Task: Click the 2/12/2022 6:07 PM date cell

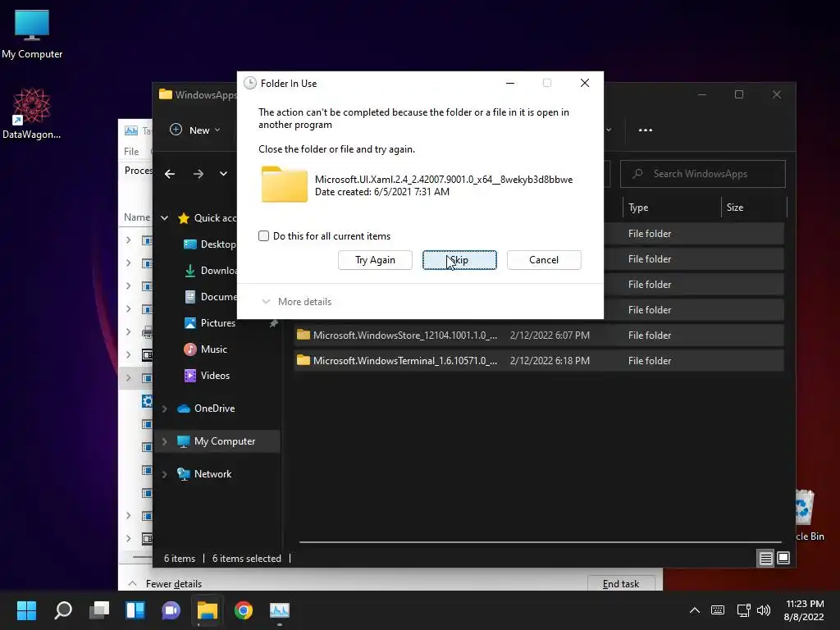Action: [550, 336]
